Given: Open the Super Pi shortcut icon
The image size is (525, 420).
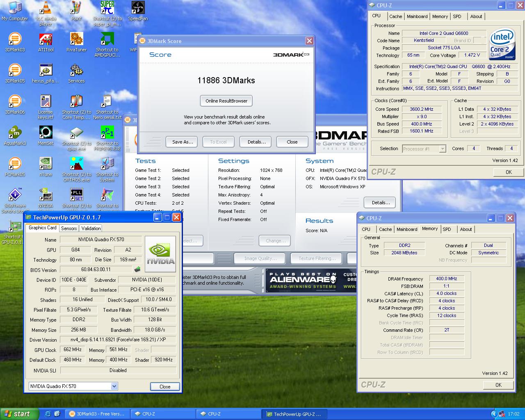Looking at the screenshot, I should coord(107,13).
